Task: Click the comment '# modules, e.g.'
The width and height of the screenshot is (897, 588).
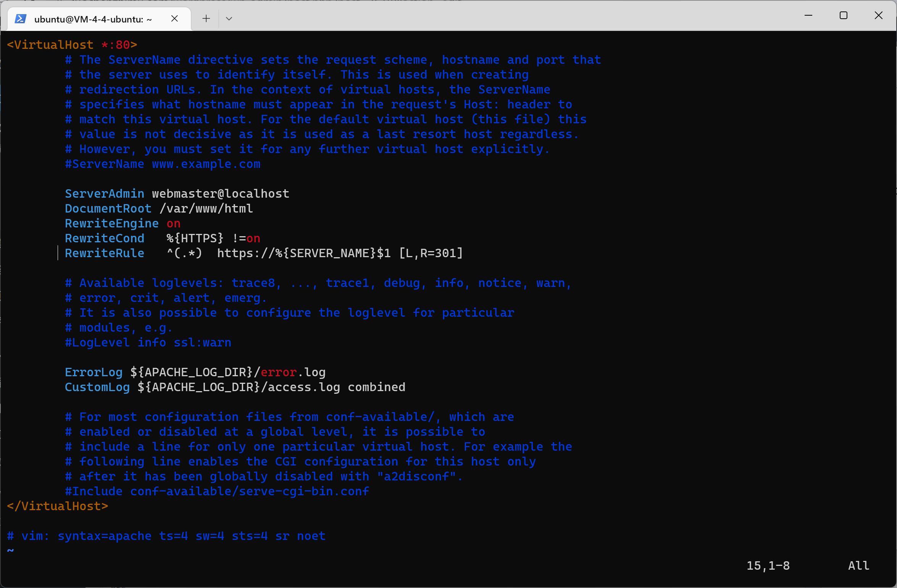Action: [x=119, y=328]
